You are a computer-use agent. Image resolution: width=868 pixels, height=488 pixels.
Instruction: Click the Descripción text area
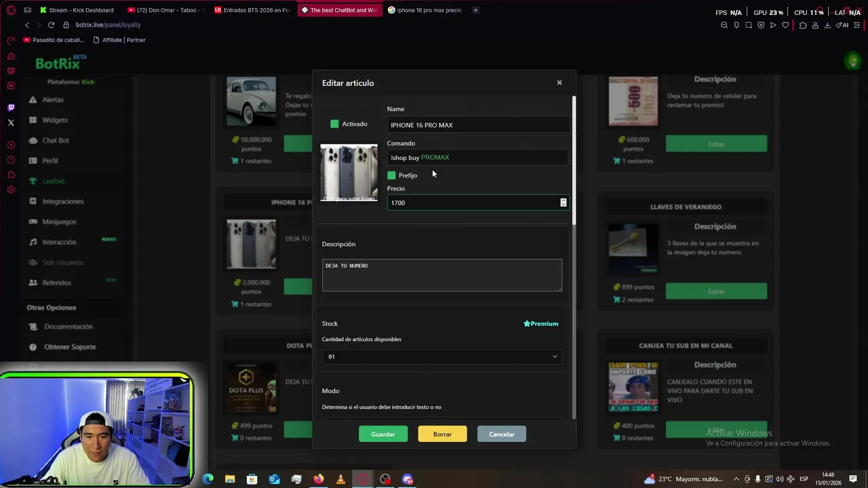pyautogui.click(x=442, y=275)
